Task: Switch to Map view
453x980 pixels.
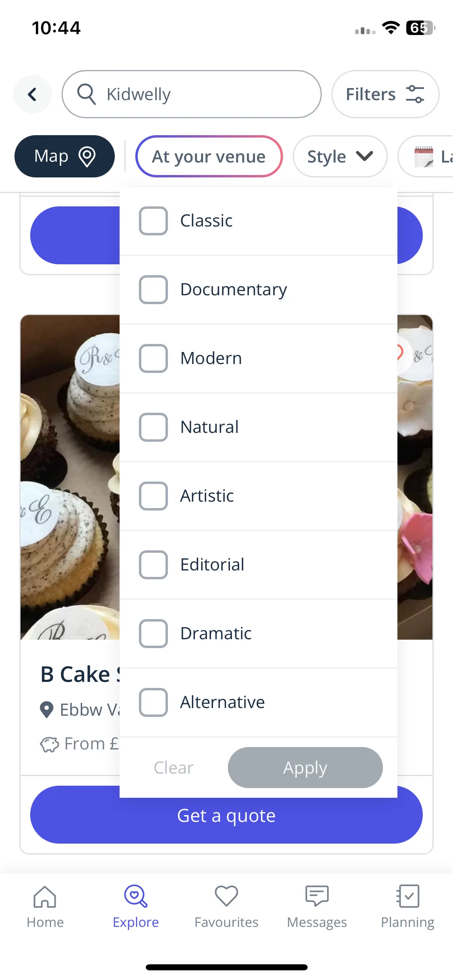Action: pyautogui.click(x=64, y=156)
